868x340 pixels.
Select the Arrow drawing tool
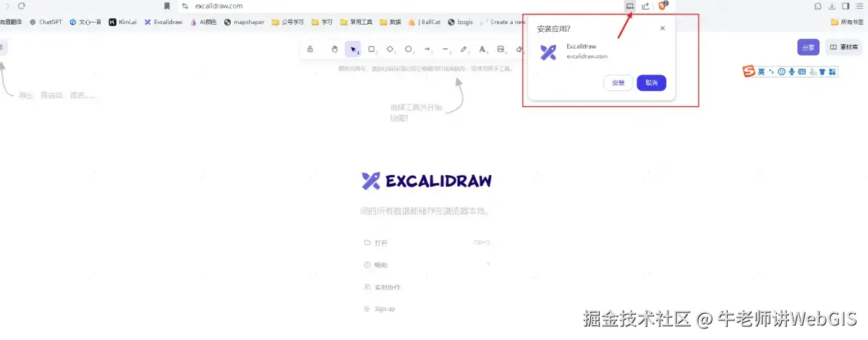[x=427, y=49]
